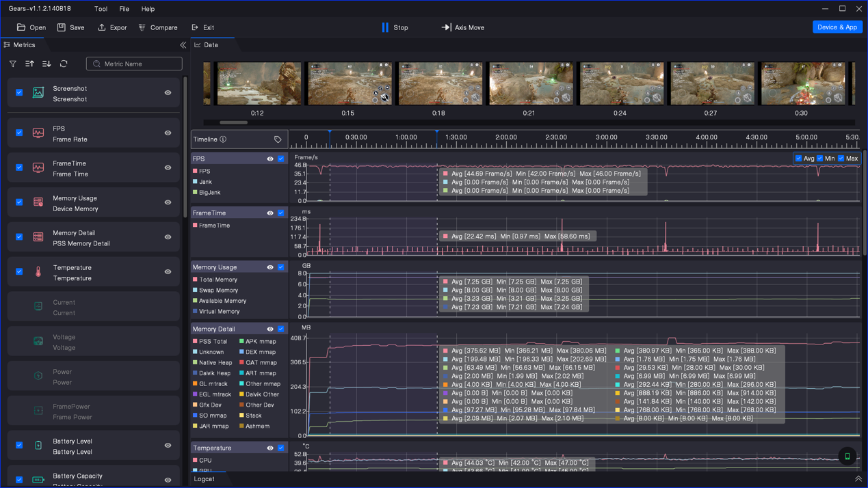Click the Temperature thermometer icon
Viewport: 868px width, 488px height.
38,272
